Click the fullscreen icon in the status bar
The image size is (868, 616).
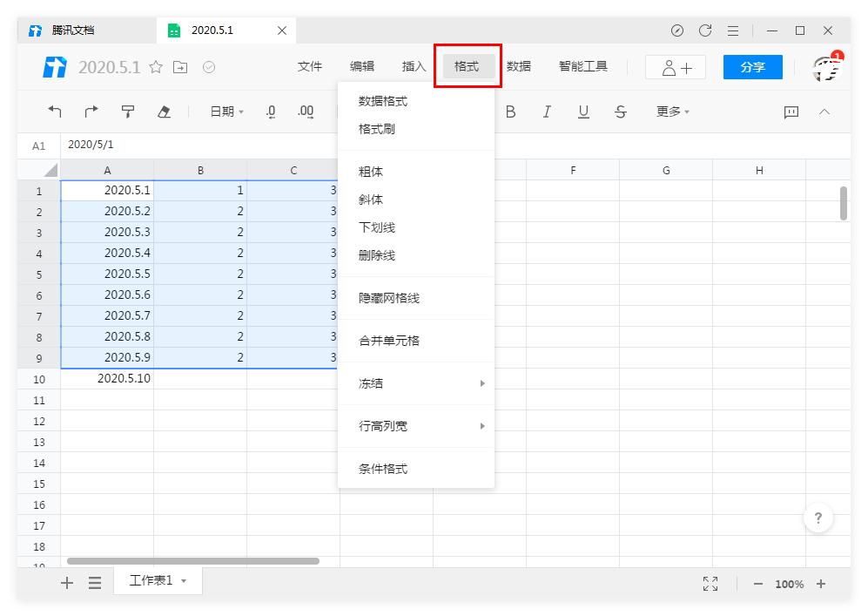click(x=710, y=584)
